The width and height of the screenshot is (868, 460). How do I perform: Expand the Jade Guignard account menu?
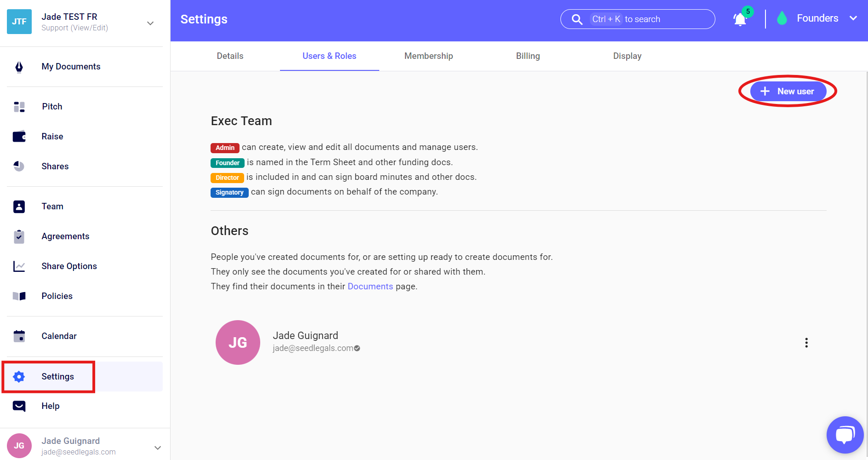[x=157, y=448]
